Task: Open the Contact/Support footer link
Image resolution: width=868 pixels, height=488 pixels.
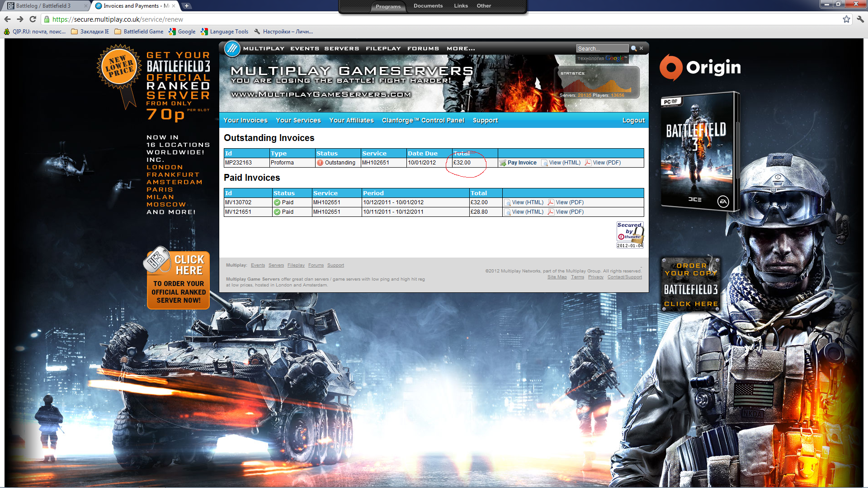Action: point(624,277)
